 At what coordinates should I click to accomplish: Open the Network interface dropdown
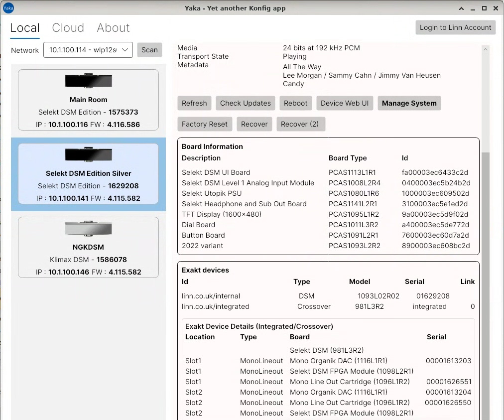click(x=88, y=50)
